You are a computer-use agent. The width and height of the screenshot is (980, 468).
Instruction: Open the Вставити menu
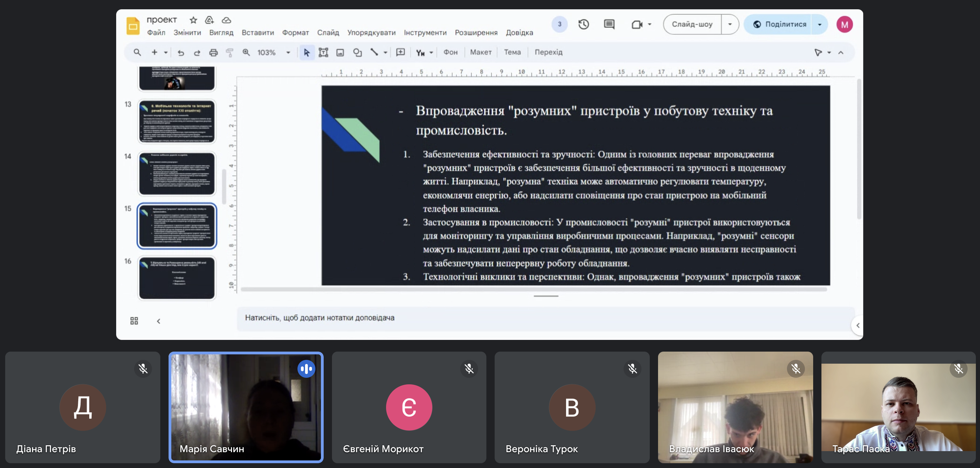(257, 33)
